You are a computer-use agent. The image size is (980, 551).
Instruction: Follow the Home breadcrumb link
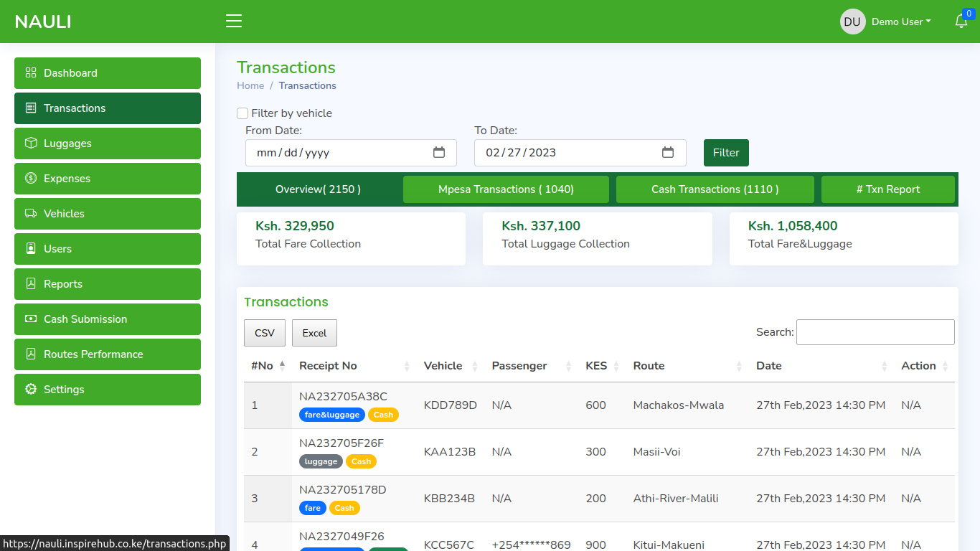coord(250,85)
